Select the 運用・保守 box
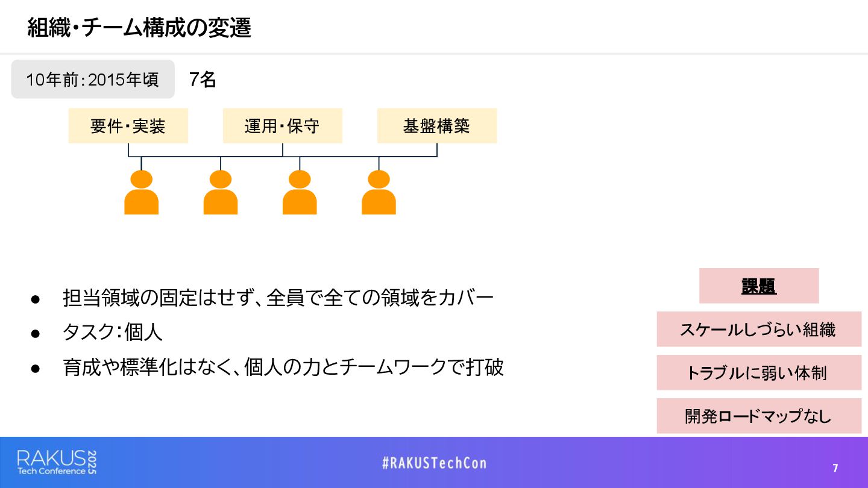This screenshot has width=868, height=488. 283,126
